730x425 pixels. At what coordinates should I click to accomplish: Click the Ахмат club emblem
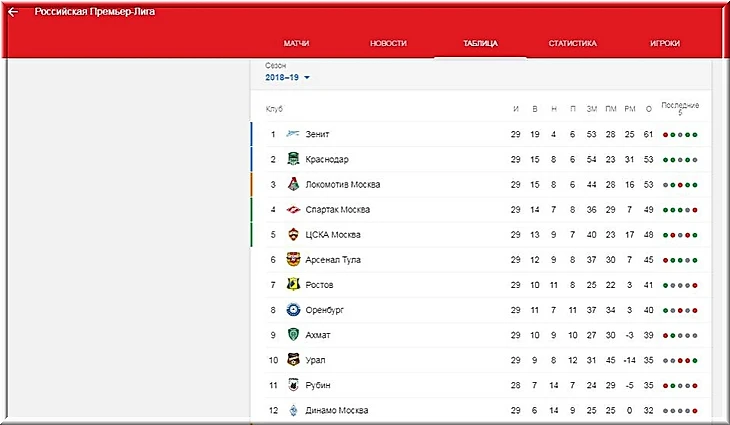(293, 335)
